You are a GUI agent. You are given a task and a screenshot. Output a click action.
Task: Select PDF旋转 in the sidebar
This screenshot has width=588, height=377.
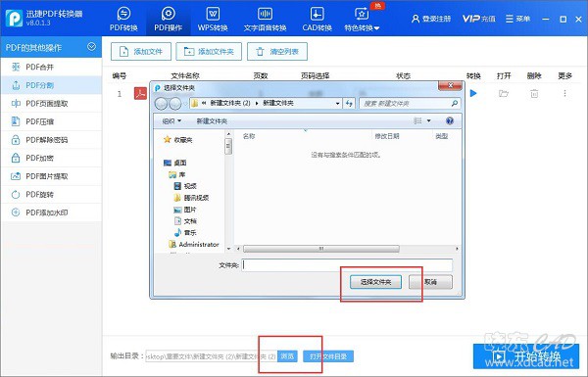pyautogui.click(x=51, y=194)
